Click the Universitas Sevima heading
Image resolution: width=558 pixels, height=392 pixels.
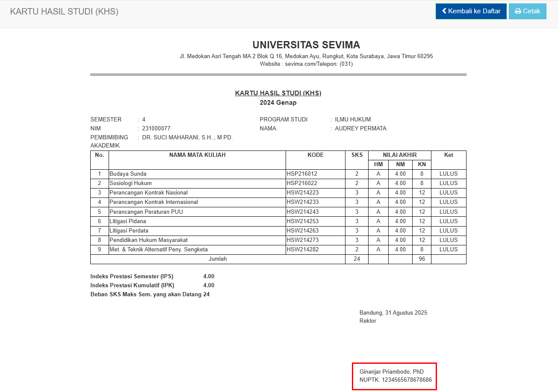click(306, 45)
